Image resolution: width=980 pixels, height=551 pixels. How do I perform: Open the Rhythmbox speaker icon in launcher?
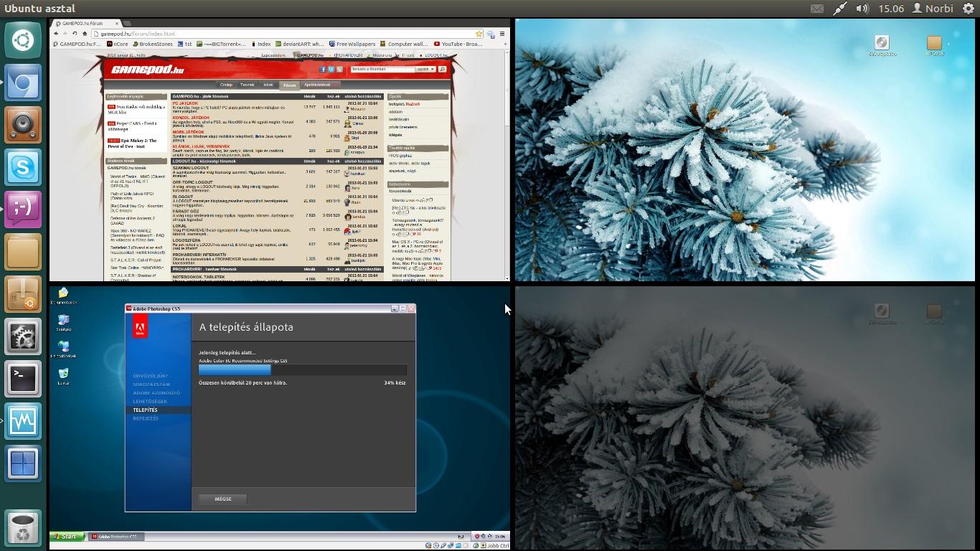[23, 124]
